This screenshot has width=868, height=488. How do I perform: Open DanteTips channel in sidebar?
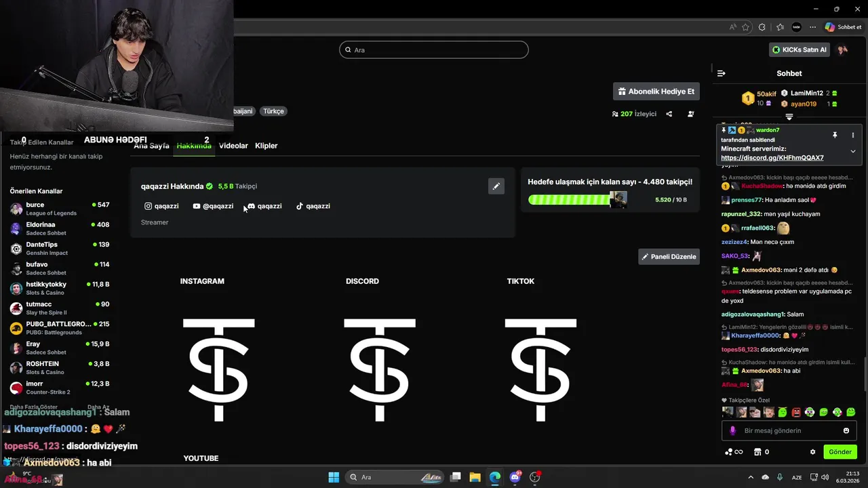pyautogui.click(x=60, y=248)
